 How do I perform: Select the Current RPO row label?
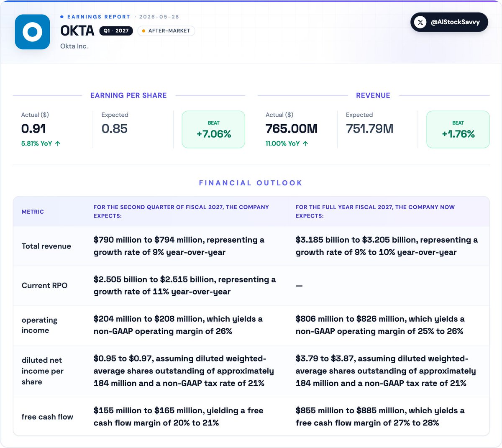pos(44,285)
